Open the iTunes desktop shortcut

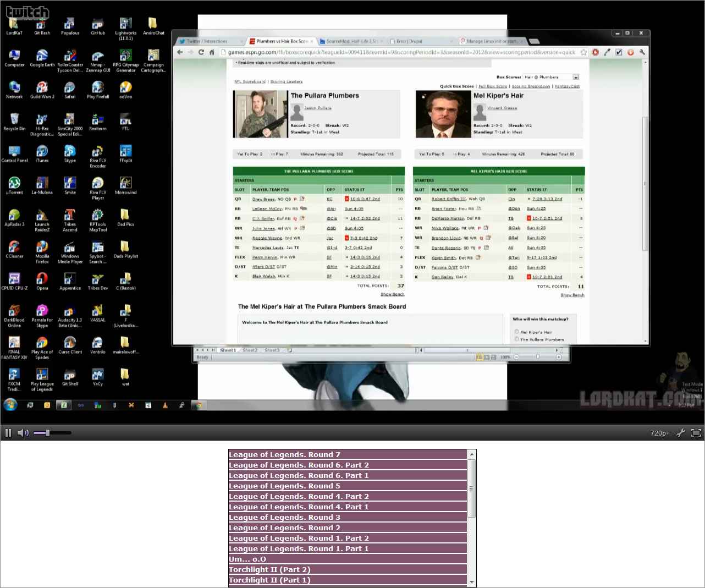[x=42, y=154]
